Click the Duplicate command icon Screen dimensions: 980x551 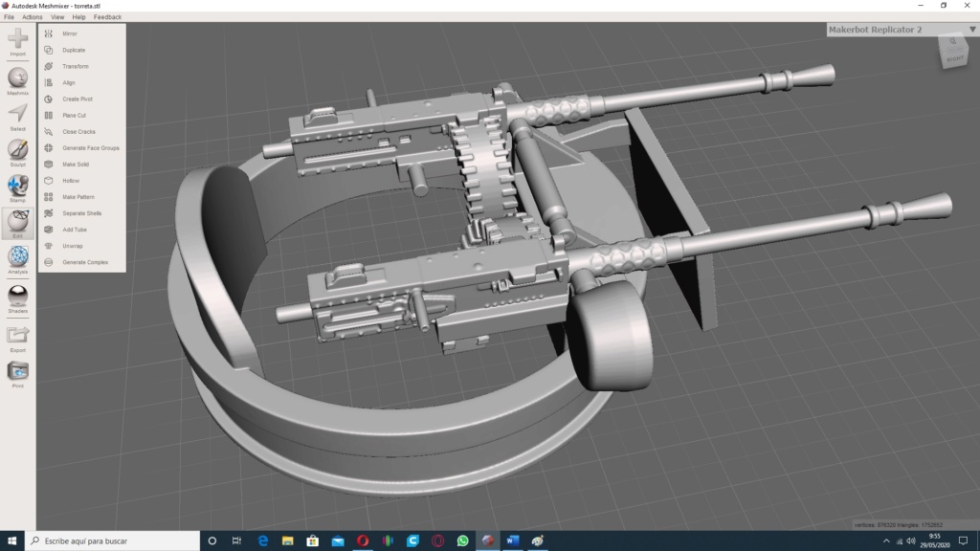pos(49,50)
